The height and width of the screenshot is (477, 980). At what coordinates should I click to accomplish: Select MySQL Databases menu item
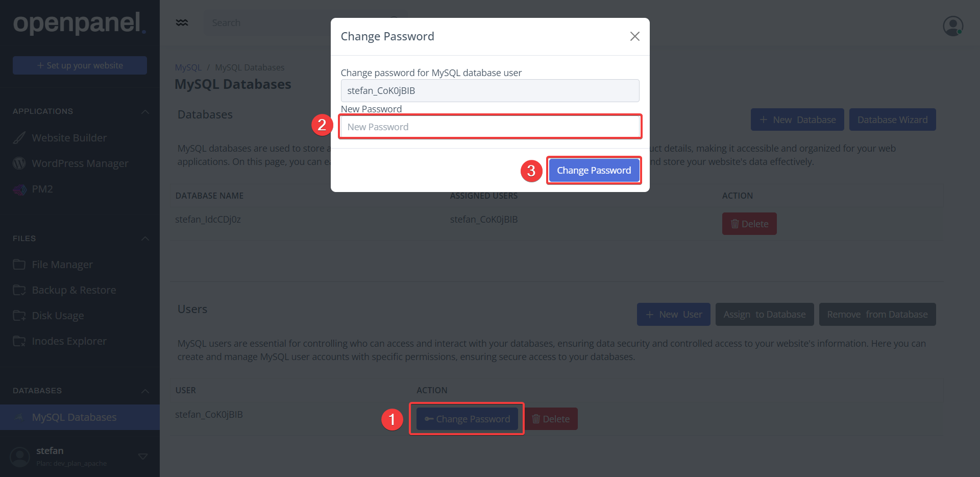tap(74, 417)
